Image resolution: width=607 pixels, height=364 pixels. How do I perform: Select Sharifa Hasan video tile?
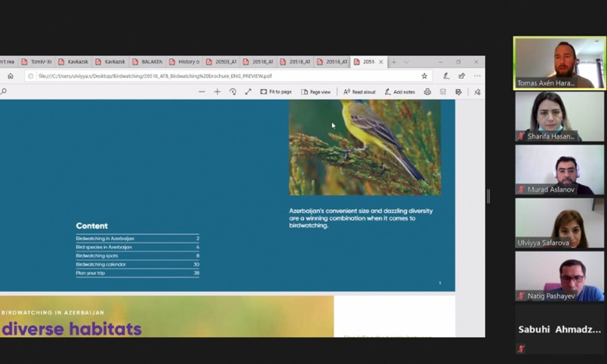click(x=559, y=117)
